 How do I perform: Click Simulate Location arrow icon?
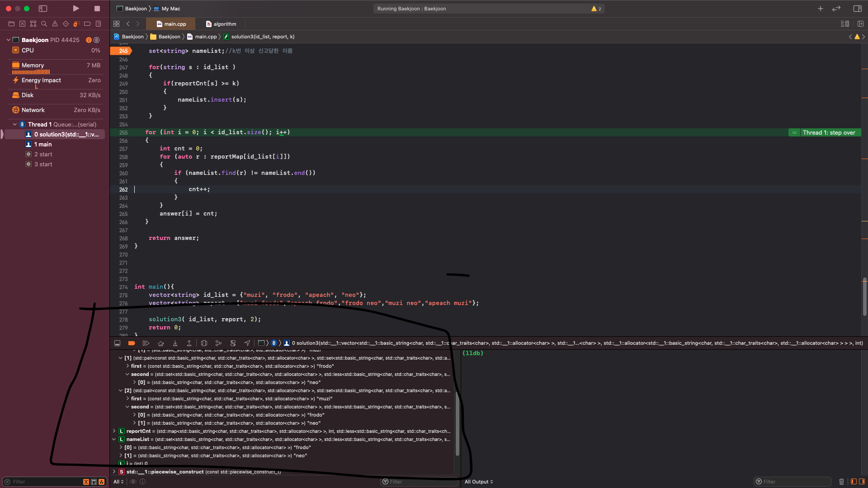coord(247,343)
